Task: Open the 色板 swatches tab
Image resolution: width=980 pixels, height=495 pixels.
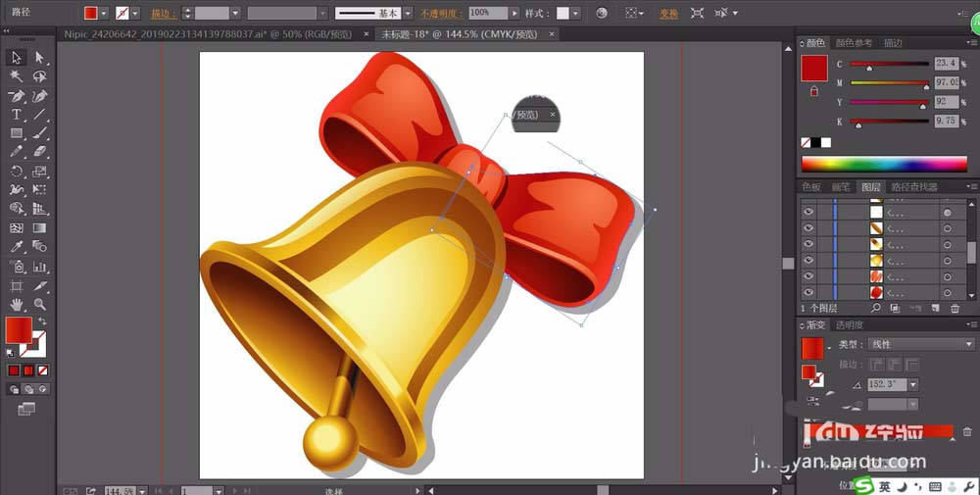Action: pos(811,187)
